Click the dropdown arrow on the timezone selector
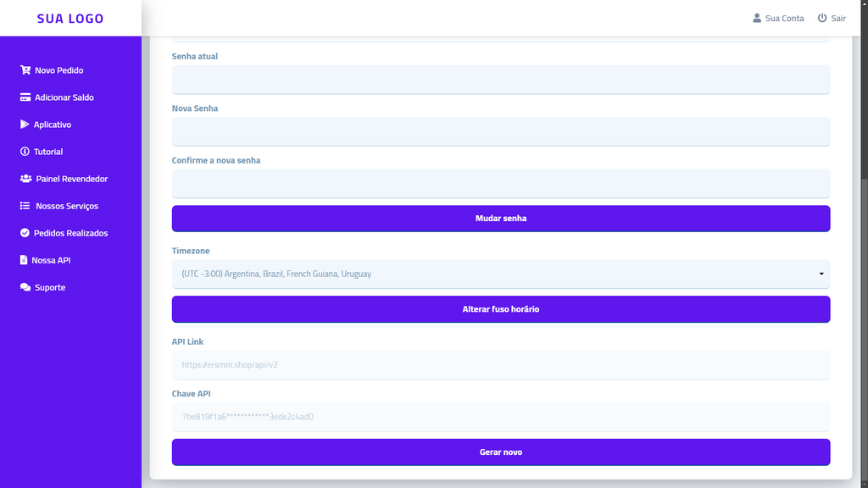The image size is (868, 488). pos(821,274)
